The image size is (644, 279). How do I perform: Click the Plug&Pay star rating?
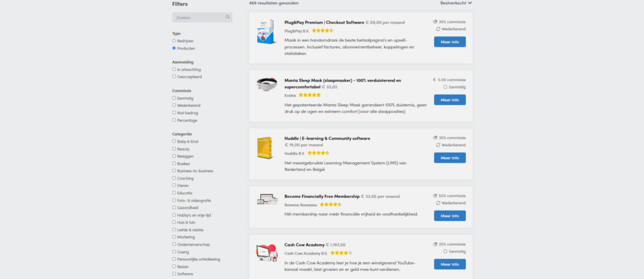tap(323, 30)
